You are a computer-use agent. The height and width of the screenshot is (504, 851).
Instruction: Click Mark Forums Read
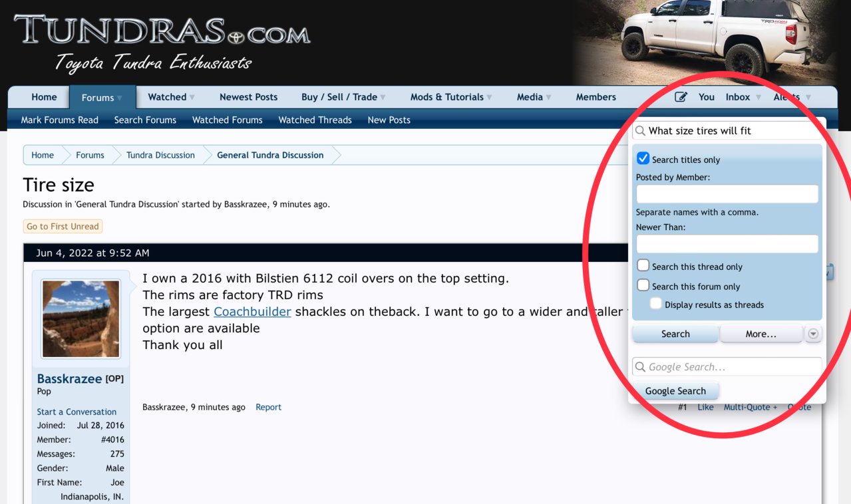tap(59, 120)
